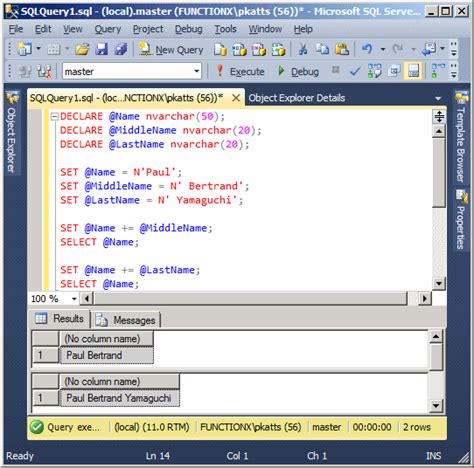Click the Database Engine Query icon
Viewport: 474px width, 468px height.
pyautogui.click(x=220, y=50)
